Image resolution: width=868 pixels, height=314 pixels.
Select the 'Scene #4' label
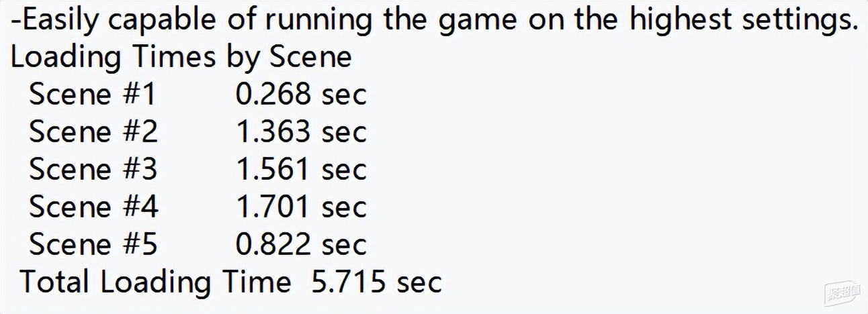pyautogui.click(x=94, y=207)
